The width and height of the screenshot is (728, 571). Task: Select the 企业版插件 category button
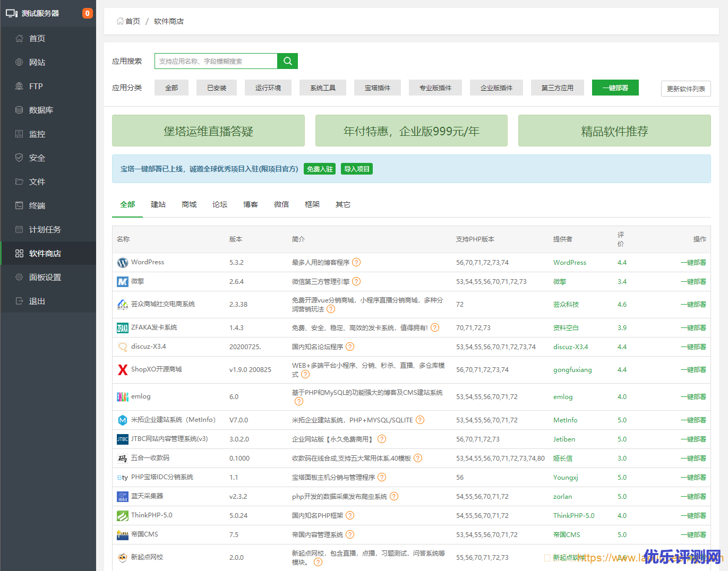(x=496, y=88)
